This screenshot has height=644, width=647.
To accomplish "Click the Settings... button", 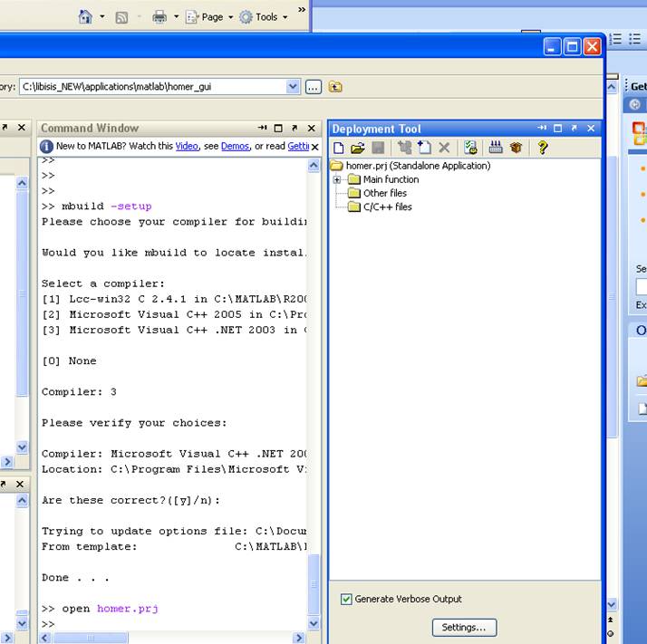I will [x=463, y=627].
